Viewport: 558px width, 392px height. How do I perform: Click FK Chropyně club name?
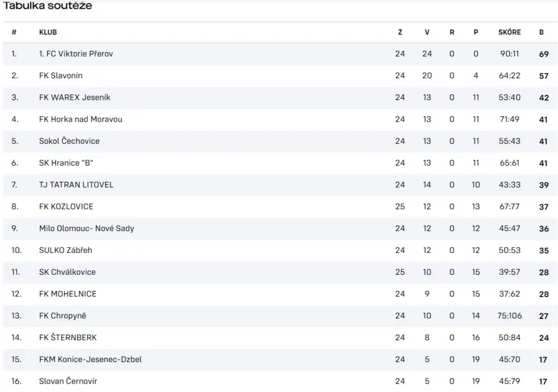pos(63,316)
